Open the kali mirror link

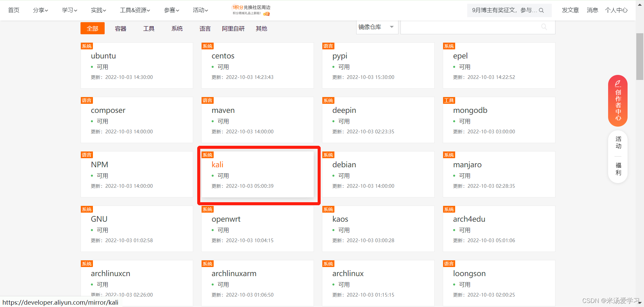pos(217,165)
